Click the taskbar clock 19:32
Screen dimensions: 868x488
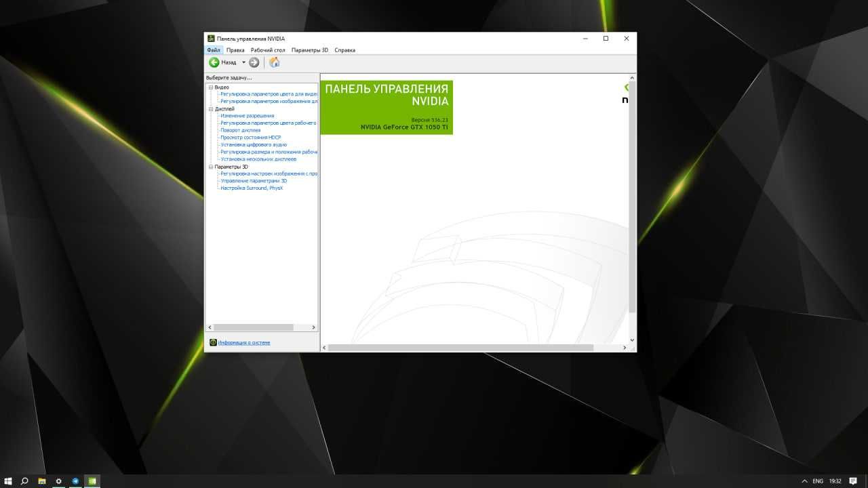[x=835, y=481]
